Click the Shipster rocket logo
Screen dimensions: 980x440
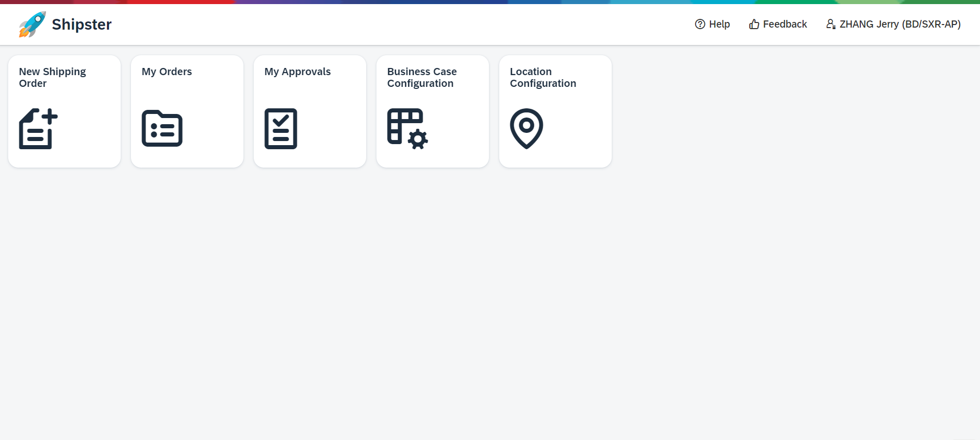point(32,25)
